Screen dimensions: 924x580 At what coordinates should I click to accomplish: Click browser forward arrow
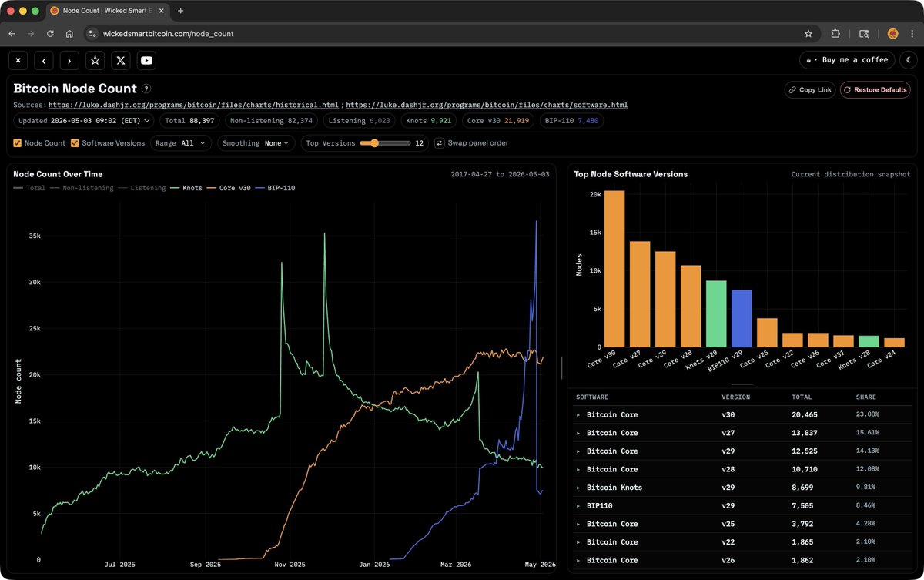32,34
